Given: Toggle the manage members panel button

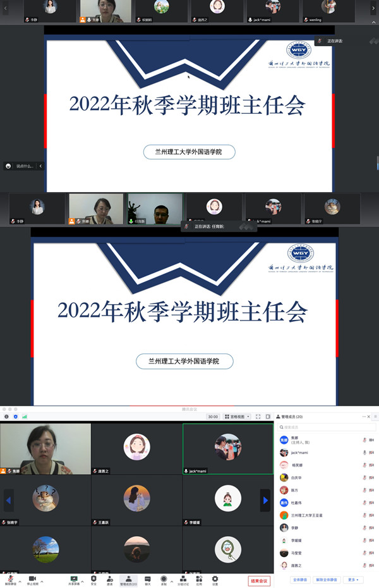Looking at the screenshot, I should pyautogui.click(x=129, y=579).
